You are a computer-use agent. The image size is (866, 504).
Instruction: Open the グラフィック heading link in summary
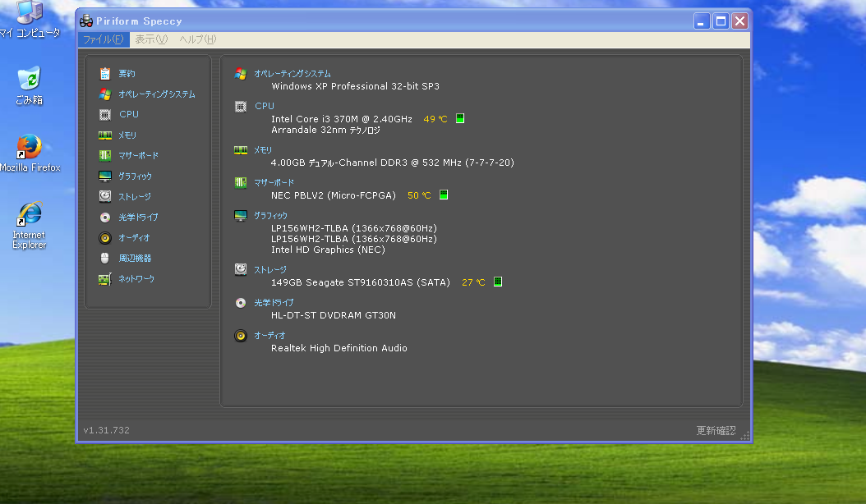(x=270, y=215)
